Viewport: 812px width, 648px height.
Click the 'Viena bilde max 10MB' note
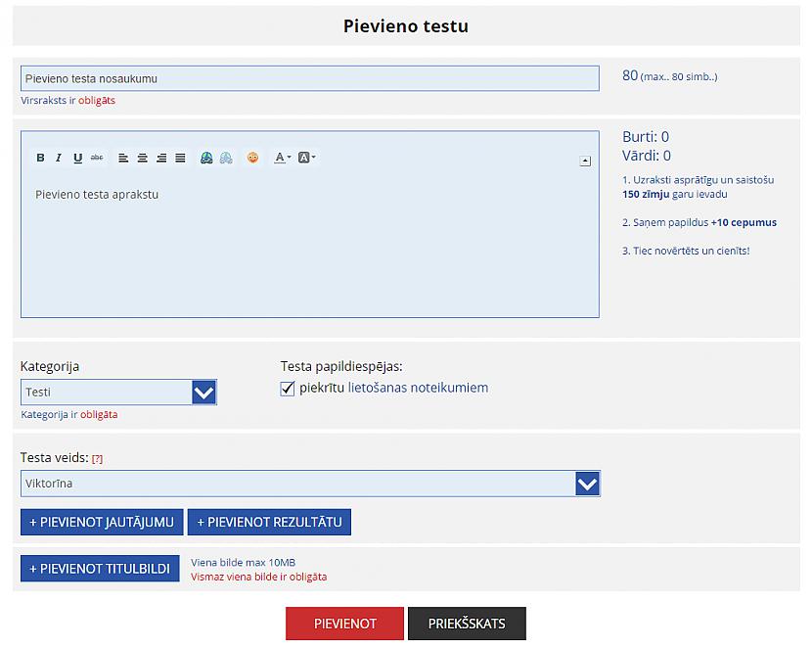click(243, 563)
